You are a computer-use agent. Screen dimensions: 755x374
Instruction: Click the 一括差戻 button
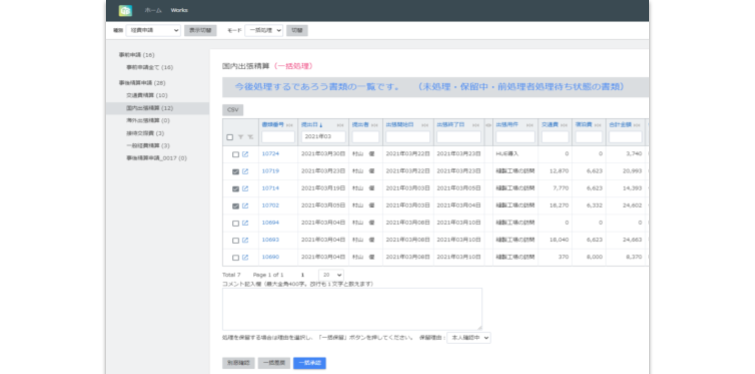point(274,363)
